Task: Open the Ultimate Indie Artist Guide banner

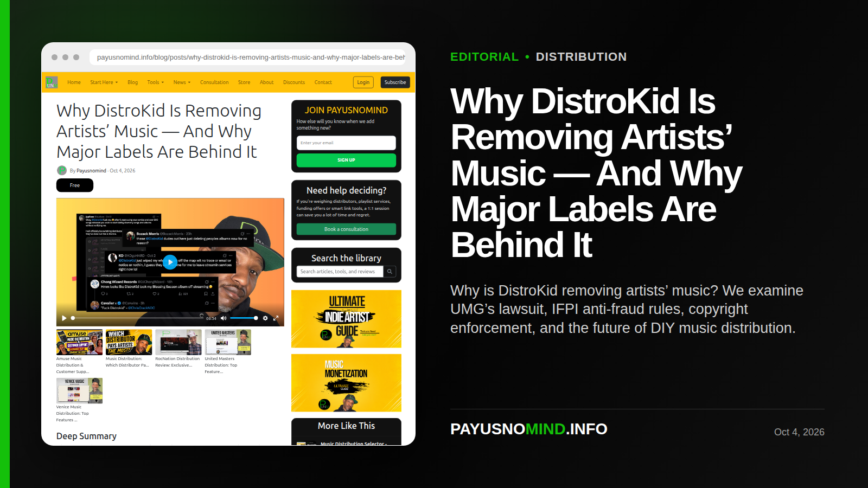Action: point(346,319)
